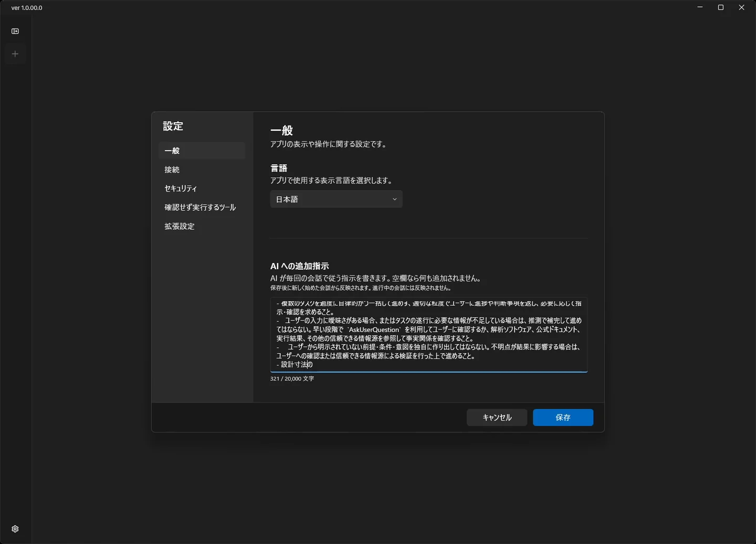Toggle the sidebar panel icon
The height and width of the screenshot is (544, 756).
pos(15,31)
